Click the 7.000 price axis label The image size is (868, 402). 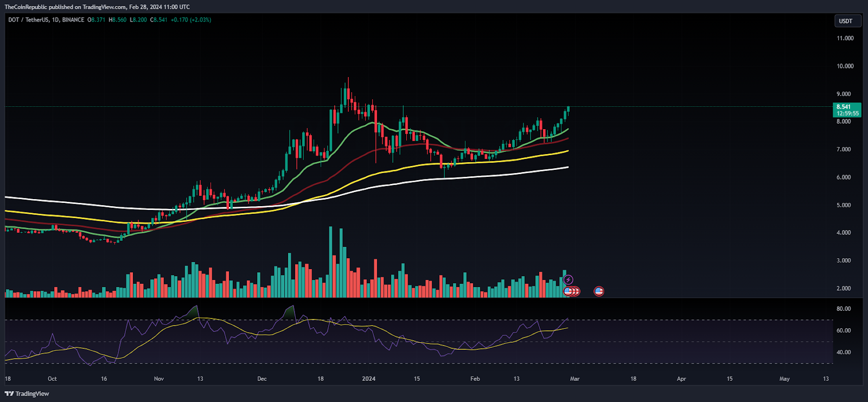(844, 149)
